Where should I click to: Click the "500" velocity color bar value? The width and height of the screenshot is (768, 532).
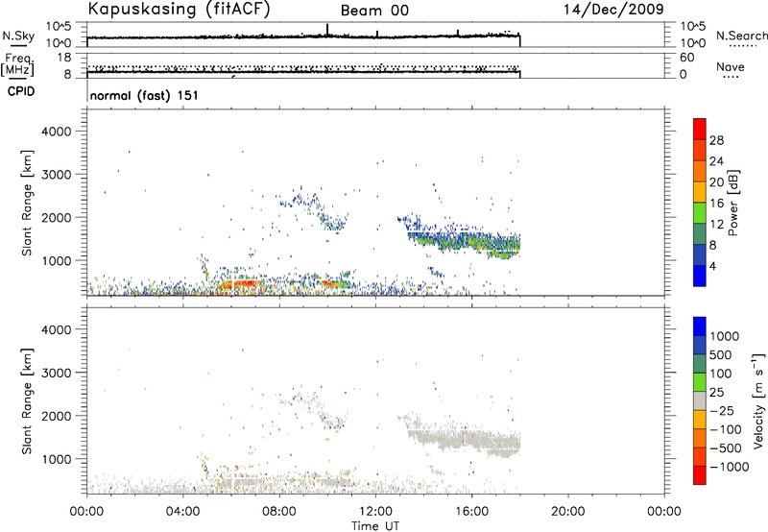[x=721, y=355]
